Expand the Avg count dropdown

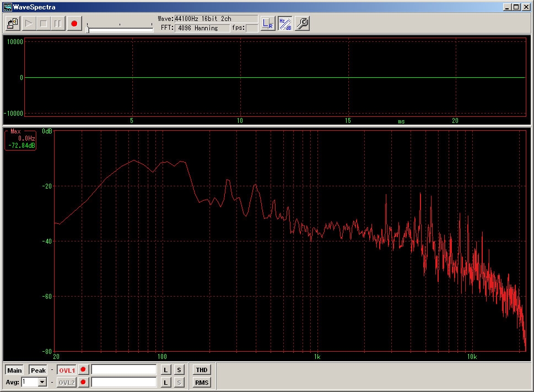click(42, 382)
